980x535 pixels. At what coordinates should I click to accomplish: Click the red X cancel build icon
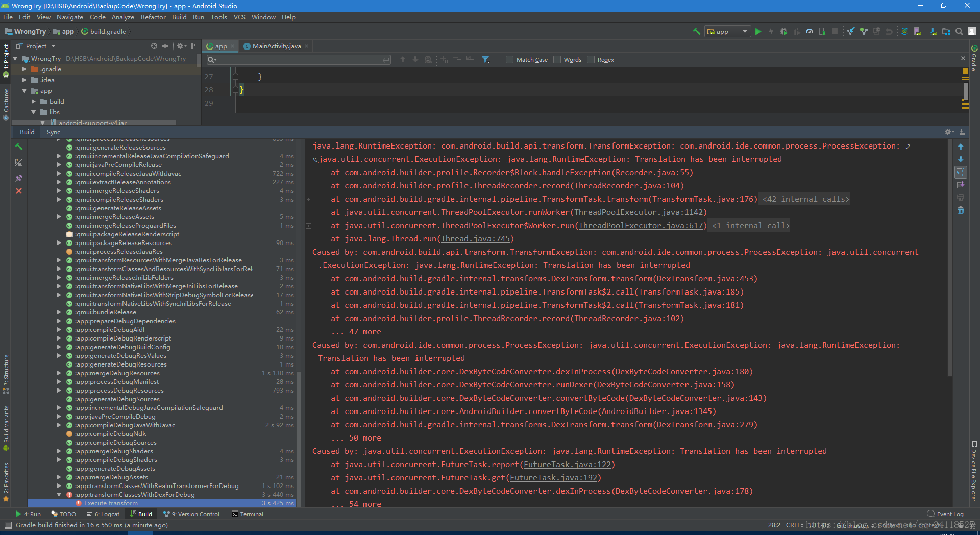[x=19, y=191]
